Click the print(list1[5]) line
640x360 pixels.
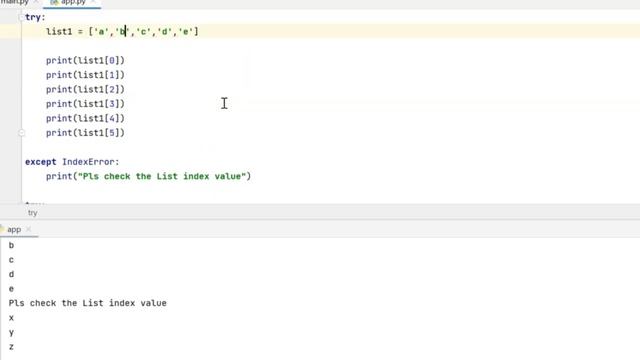(x=85, y=133)
